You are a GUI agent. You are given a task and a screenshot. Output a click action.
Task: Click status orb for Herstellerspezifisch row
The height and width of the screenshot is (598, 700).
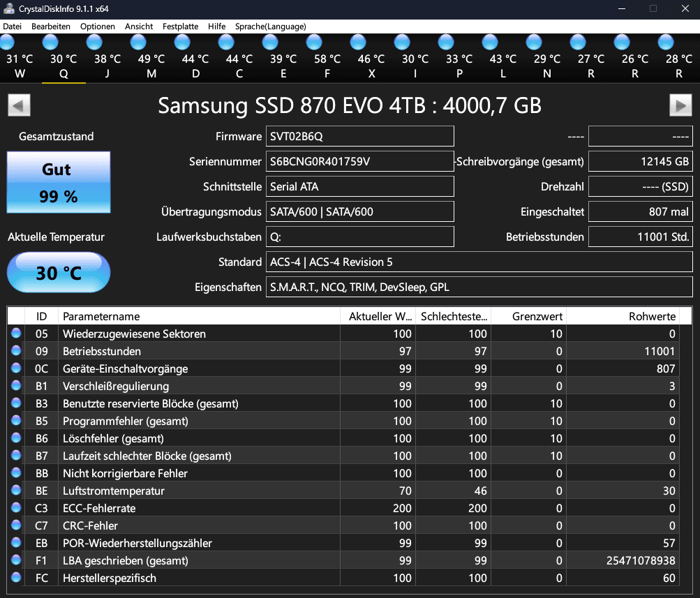[16, 577]
